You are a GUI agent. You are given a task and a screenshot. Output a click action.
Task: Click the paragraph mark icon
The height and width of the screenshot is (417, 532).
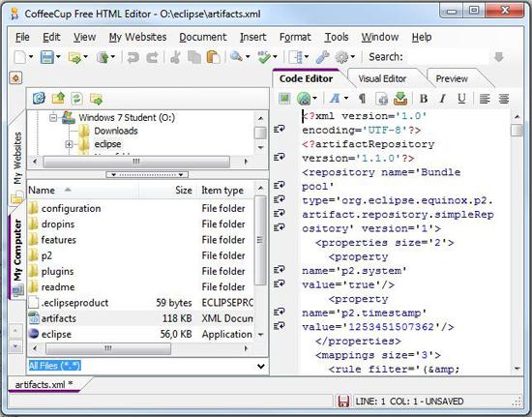click(x=362, y=99)
